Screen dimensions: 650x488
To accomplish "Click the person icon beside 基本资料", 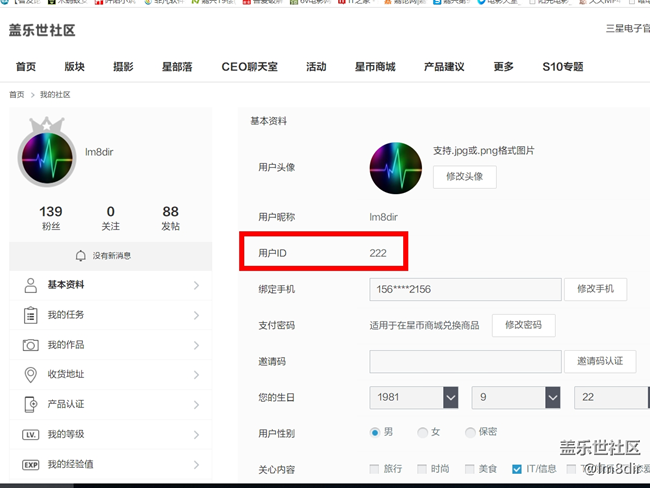I will (x=31, y=285).
